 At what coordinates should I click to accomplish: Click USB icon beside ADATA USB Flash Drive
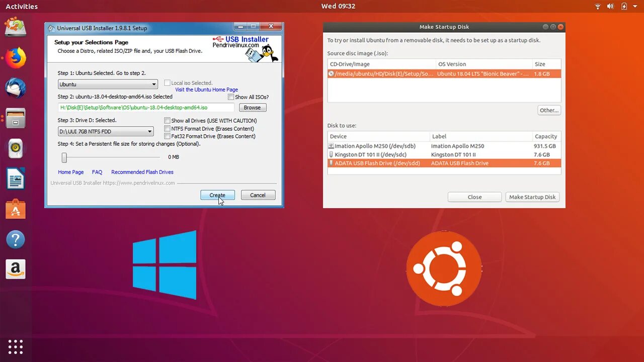click(331, 163)
